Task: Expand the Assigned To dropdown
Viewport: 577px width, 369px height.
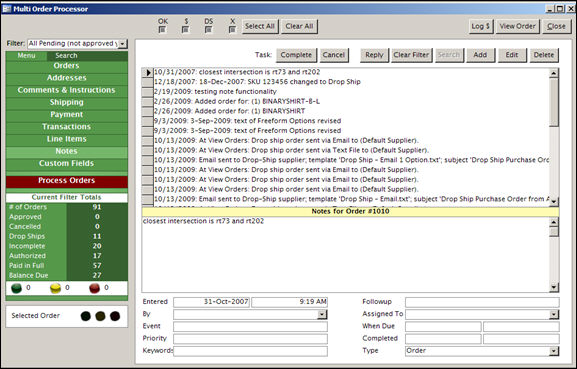Action: (554, 314)
